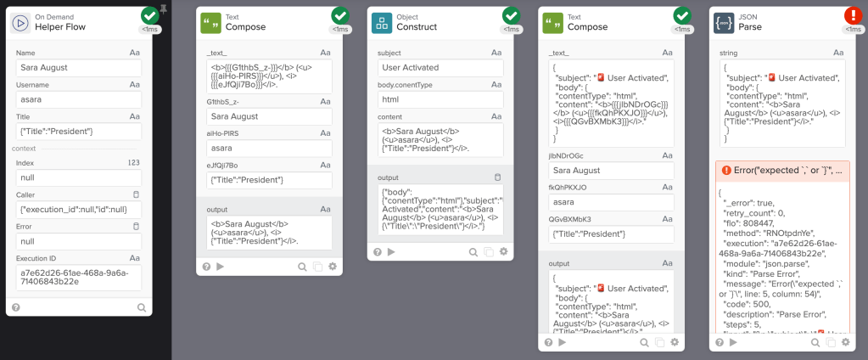The width and height of the screenshot is (868, 360).
Task: Run the first Text Compose card with play icon
Action: (x=221, y=266)
